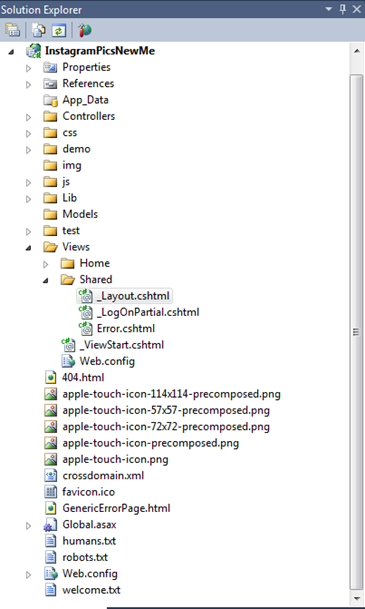
Task: Expand the root Web.config node
Action: [x=28, y=574]
